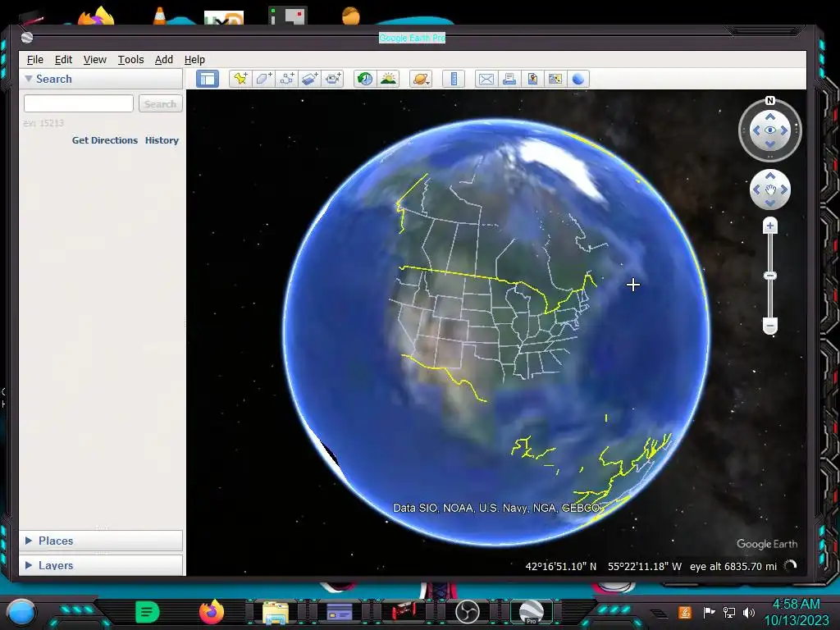Click the blue globe Earth icon
The width and height of the screenshot is (840, 630).
tap(578, 80)
